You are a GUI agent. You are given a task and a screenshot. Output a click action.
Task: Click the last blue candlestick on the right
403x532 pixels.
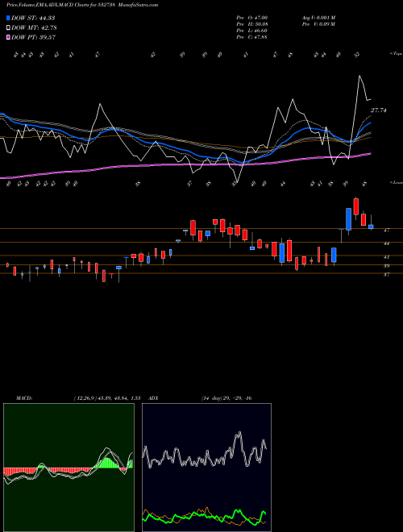pyautogui.click(x=371, y=227)
